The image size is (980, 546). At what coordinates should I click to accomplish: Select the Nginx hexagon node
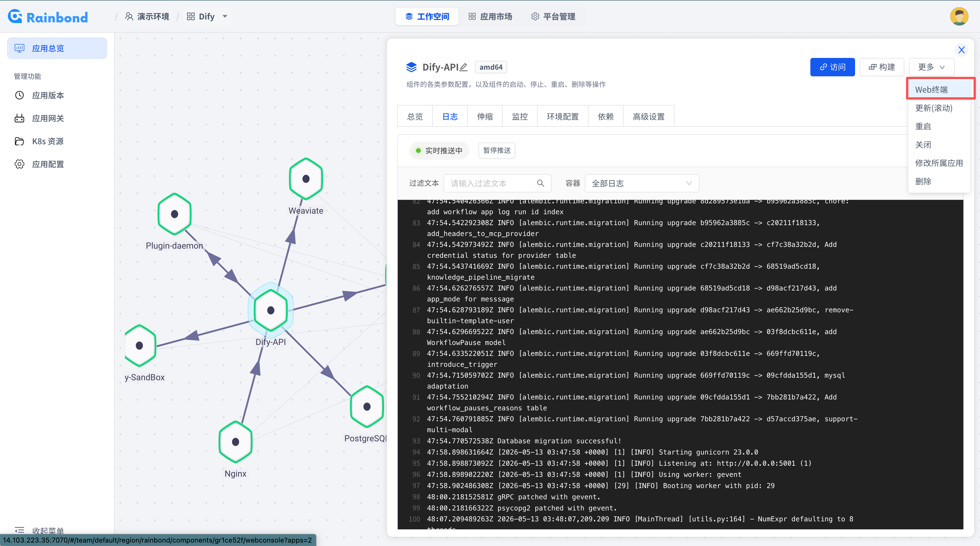coord(236,442)
